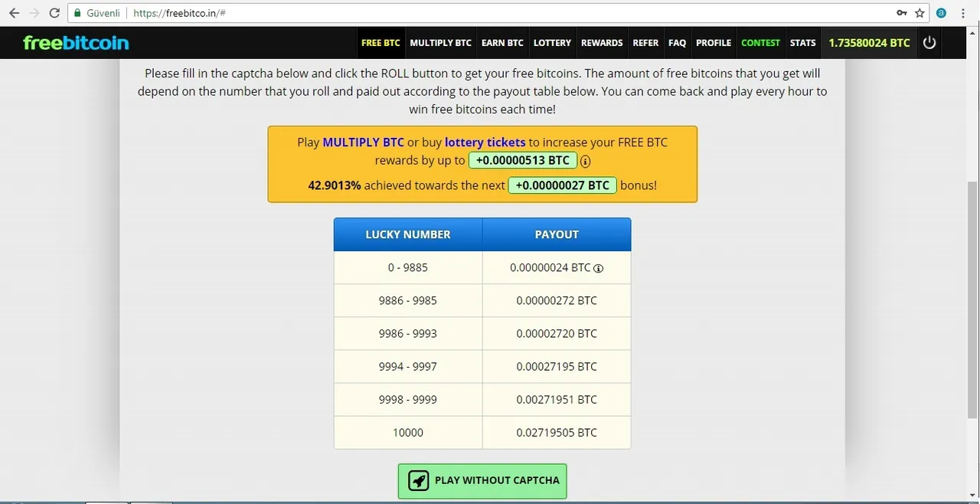Click the 0.00271951 BTC payout

(557, 400)
